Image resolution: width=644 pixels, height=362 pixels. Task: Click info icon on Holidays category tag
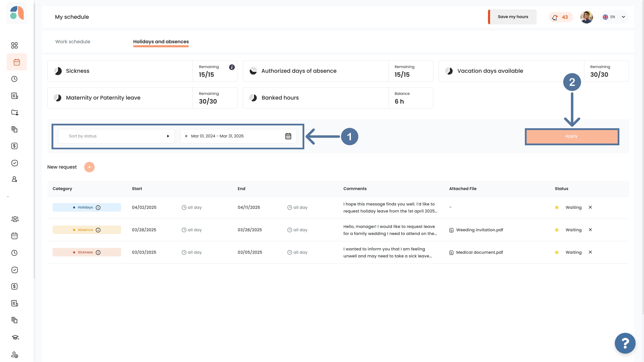click(98, 208)
